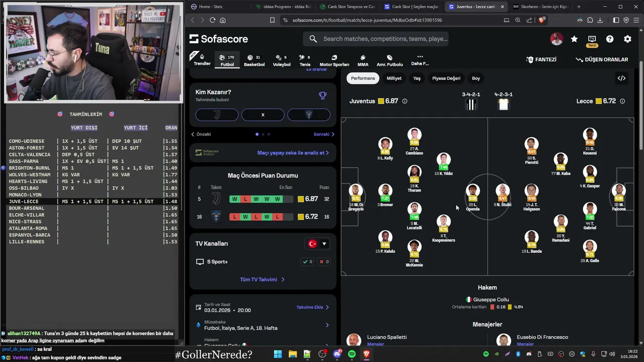Select the Yaş lineup filter
644x362 pixels.
tap(417, 78)
